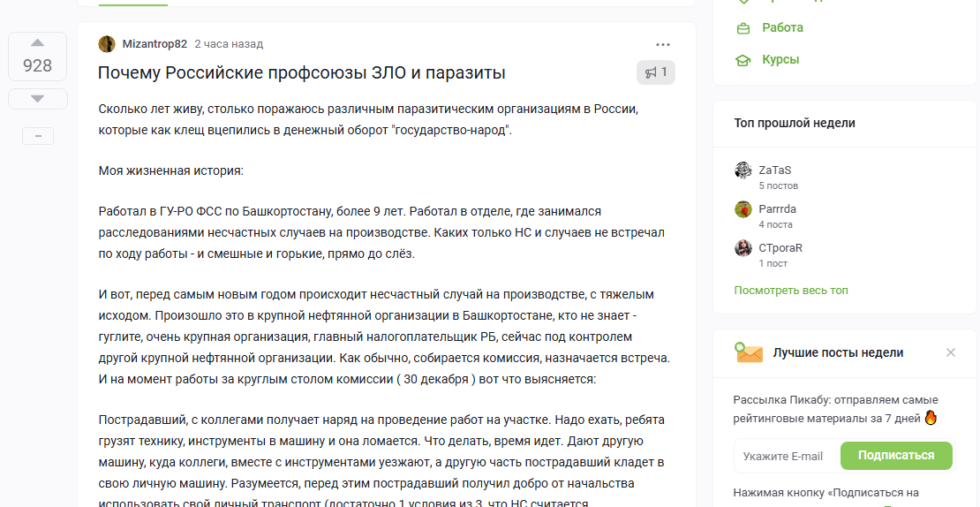Screen dimensions: 980x507
Task: Close the 'Лучшие посты недели' panel
Action: pos(951,352)
